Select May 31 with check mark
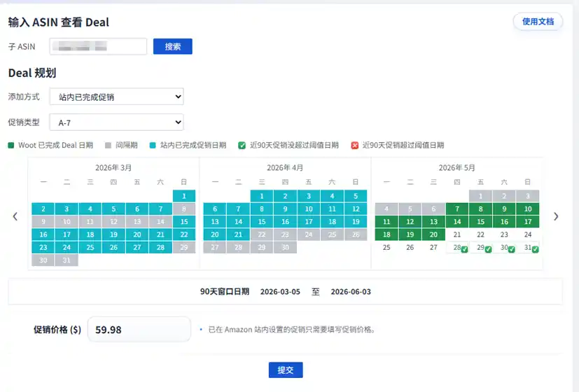The height and width of the screenshot is (392, 579). (528, 248)
